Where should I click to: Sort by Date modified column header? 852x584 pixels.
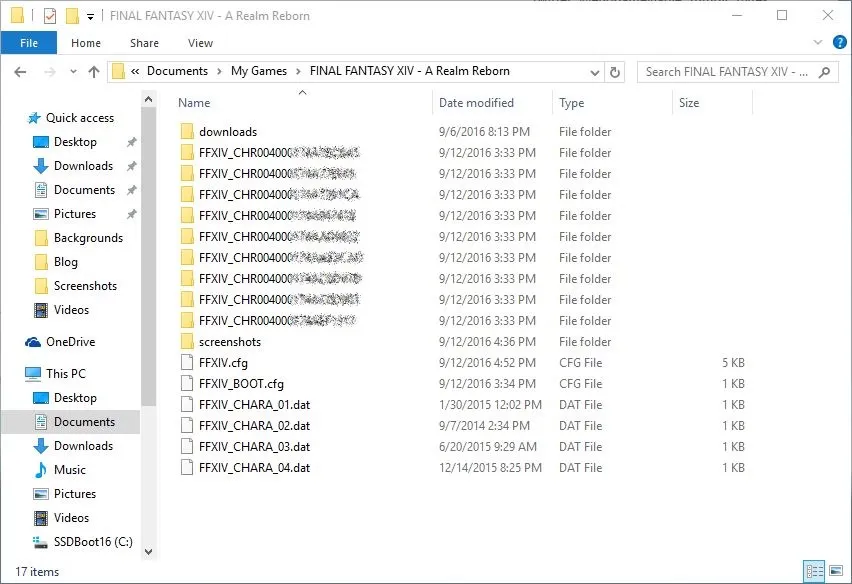click(x=476, y=103)
